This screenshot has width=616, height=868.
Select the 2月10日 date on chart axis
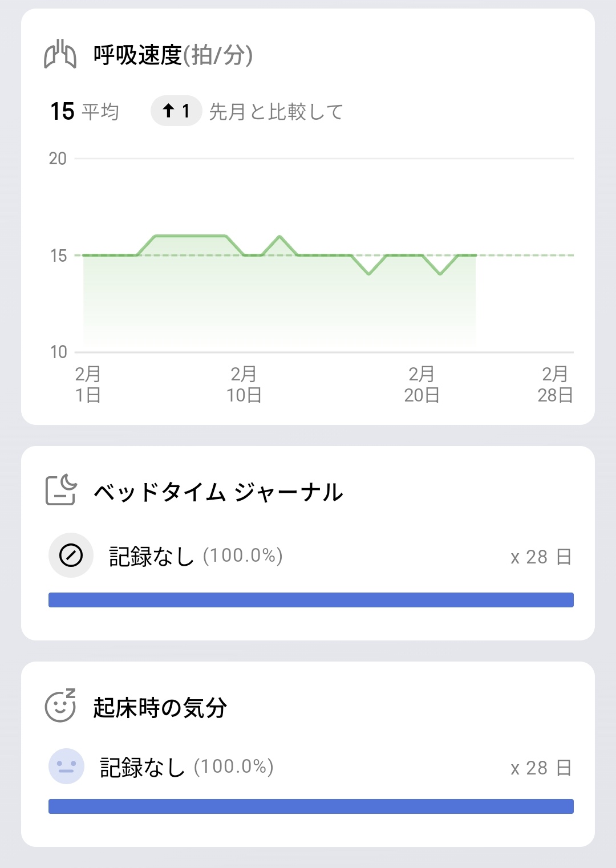[244, 384]
